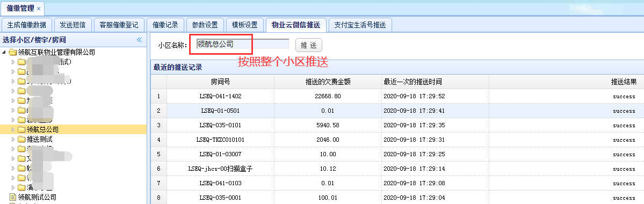Select the 物业云微信推送 tab
This screenshot has width=644, height=204.
(296, 25)
